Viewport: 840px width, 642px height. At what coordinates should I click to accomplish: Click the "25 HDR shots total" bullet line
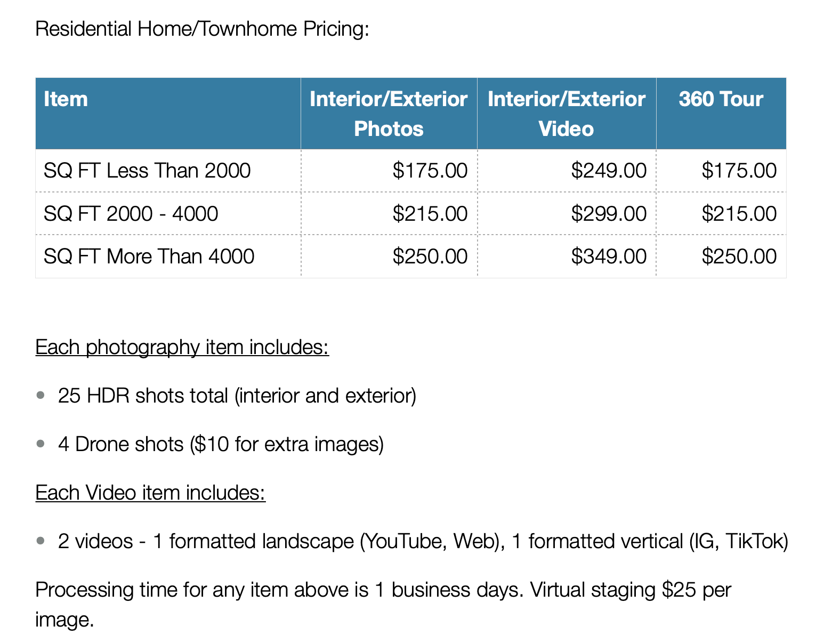(237, 396)
